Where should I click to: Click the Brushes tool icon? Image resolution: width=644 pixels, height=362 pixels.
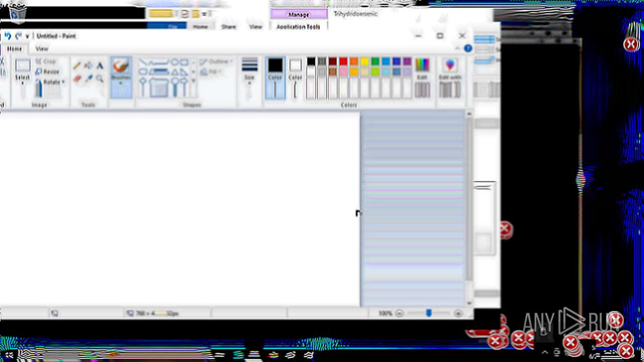pos(121,65)
